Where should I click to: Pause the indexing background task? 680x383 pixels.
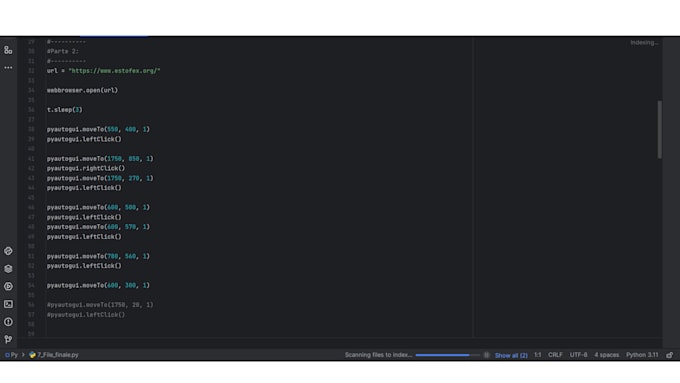click(486, 355)
